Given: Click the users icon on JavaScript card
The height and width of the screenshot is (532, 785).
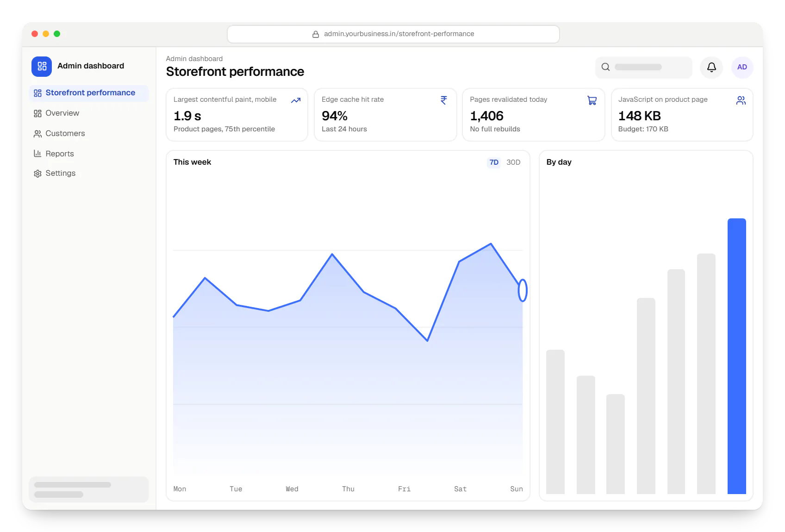Looking at the screenshot, I should point(741,100).
